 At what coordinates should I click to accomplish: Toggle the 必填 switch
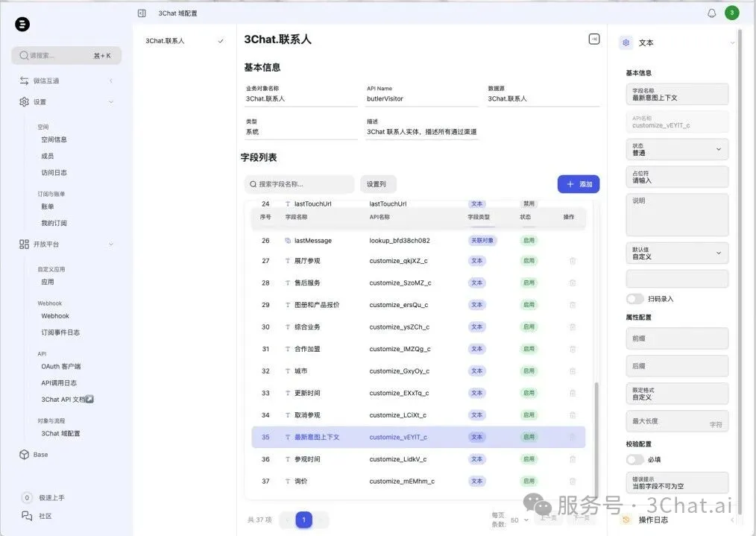pos(635,459)
